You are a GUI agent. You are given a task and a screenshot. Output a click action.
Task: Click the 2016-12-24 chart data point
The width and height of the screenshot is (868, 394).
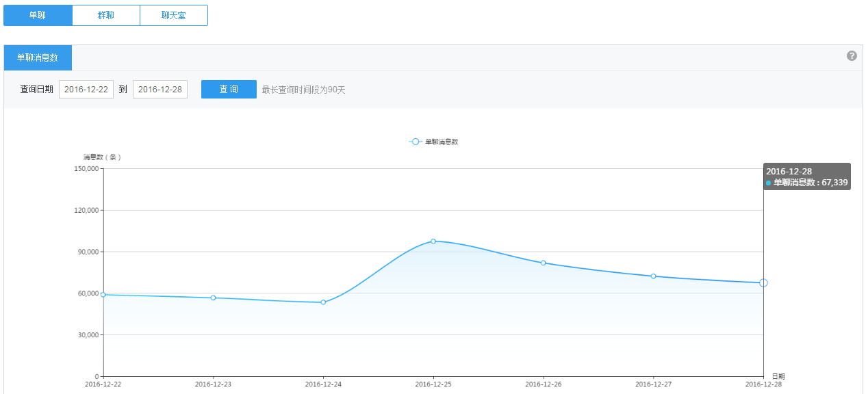point(323,302)
